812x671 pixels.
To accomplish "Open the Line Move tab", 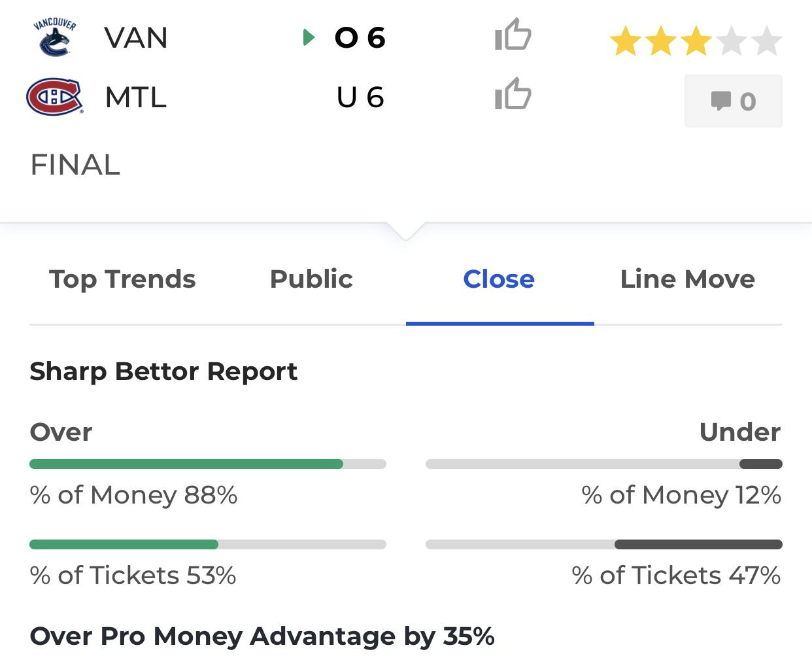I will click(688, 279).
